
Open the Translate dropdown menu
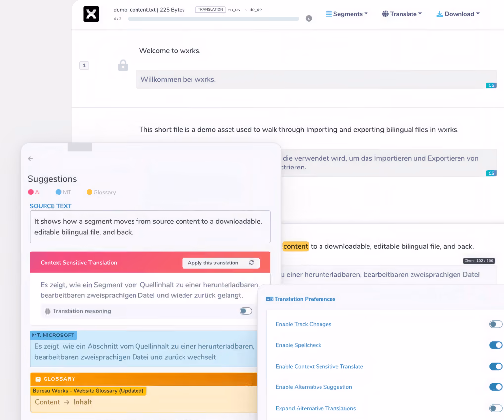point(402,14)
